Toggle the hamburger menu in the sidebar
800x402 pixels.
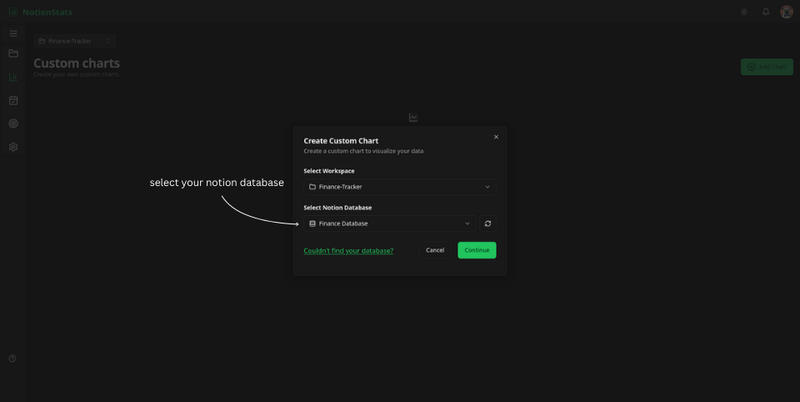pyautogui.click(x=13, y=34)
